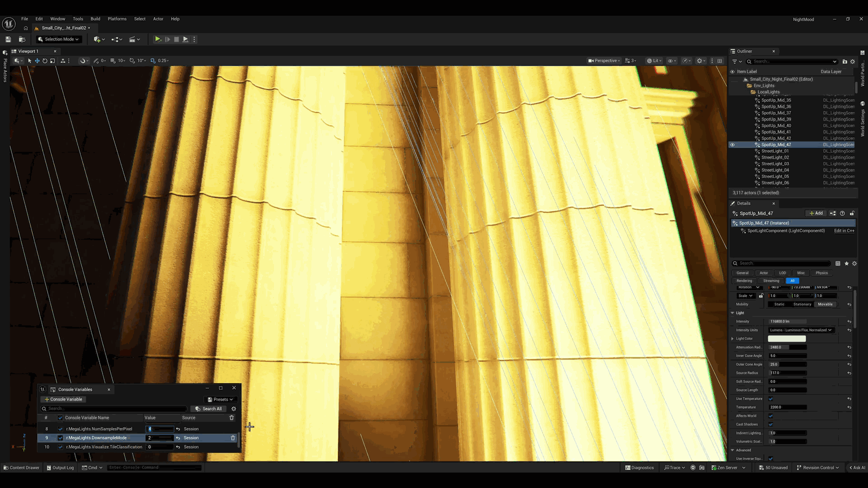Open the Details panel property matrix grid icon
The image size is (868, 488).
click(838, 264)
